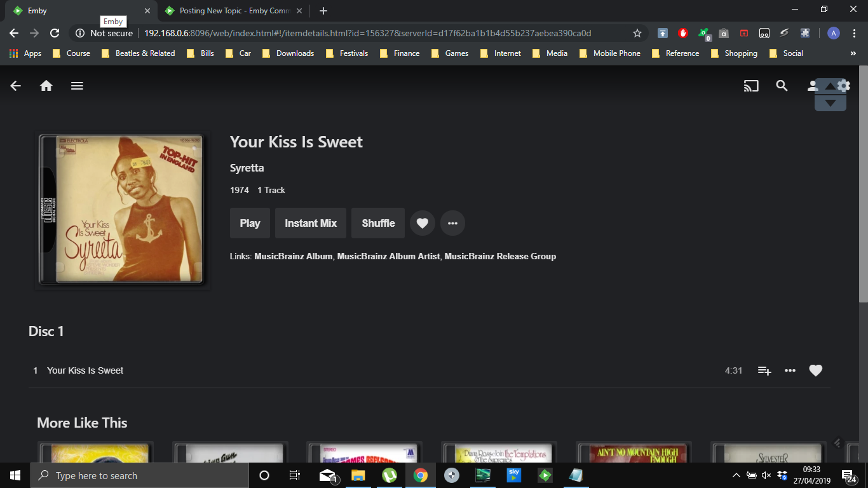This screenshot has width=868, height=488.
Task: Open the Shopping bookmark folder
Action: (x=734, y=53)
